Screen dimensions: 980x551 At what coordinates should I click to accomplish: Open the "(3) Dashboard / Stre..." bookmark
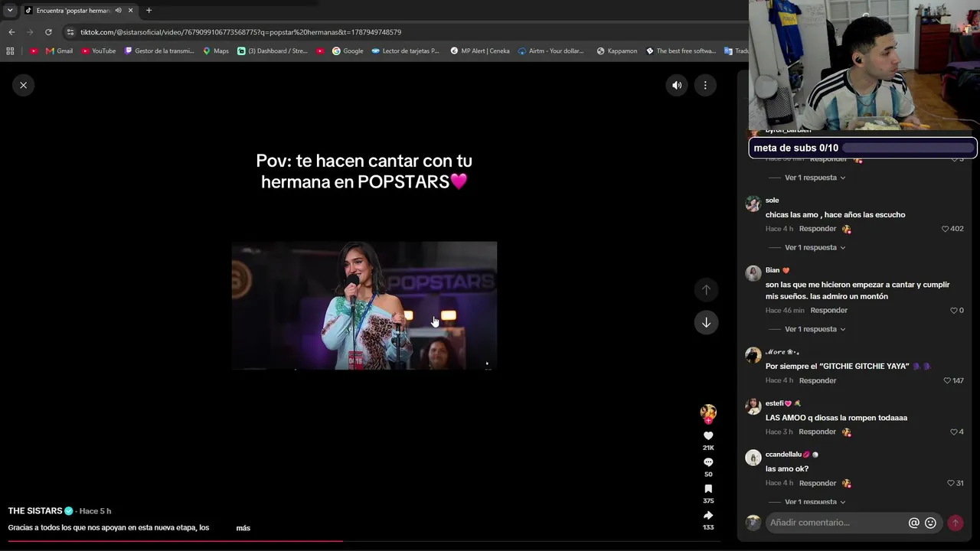tap(272, 51)
